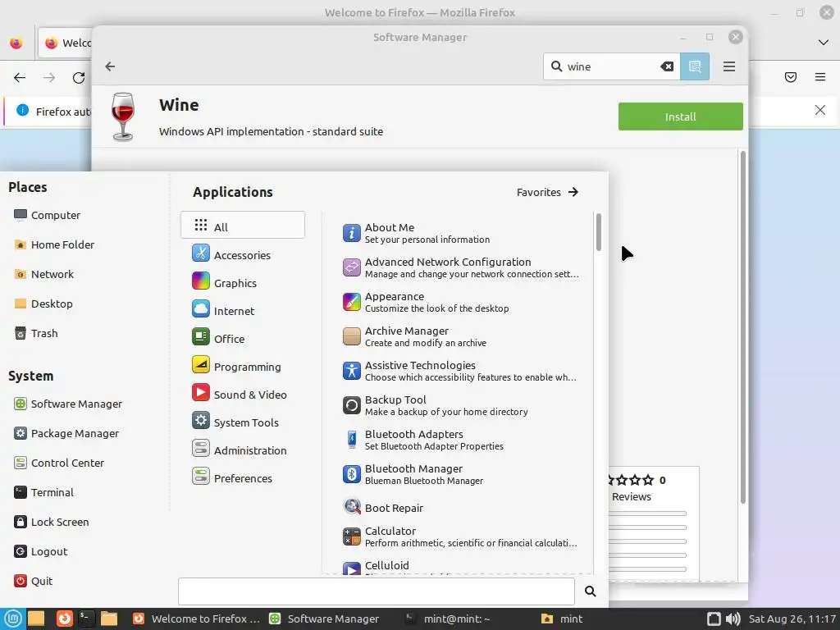Click the menu search magnifier icon
Viewport: 840px width, 630px height.
coord(591,591)
